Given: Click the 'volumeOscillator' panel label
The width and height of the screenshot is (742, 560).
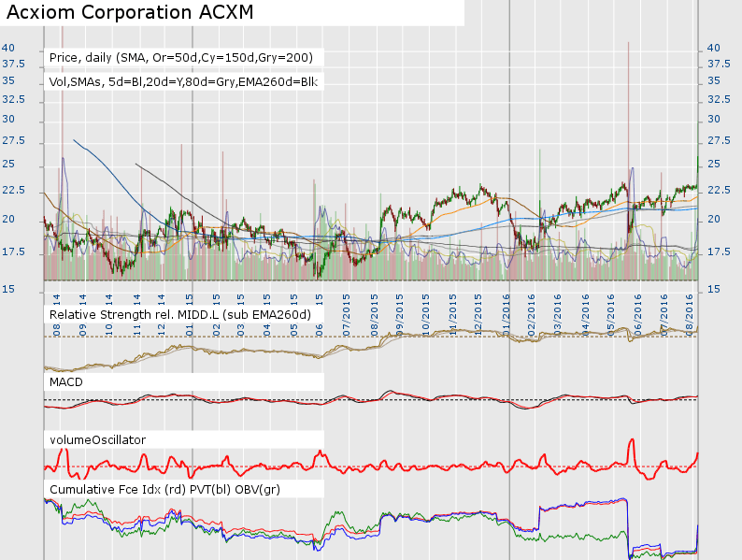Looking at the screenshot, I should tap(97, 439).
